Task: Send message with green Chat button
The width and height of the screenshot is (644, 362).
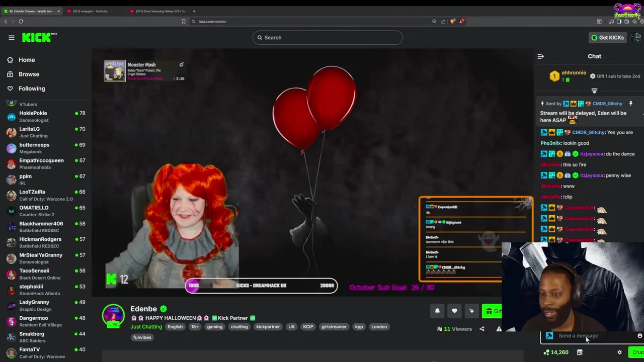Action: pos(637,352)
